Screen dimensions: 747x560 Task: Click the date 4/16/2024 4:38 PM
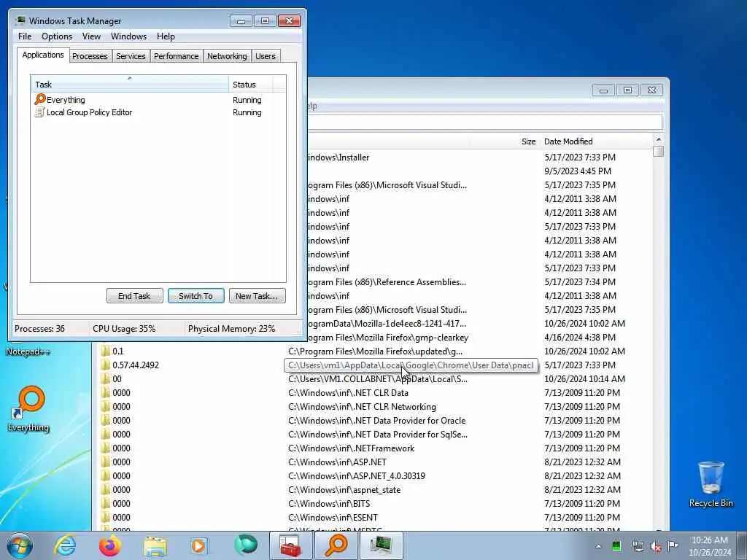pos(580,338)
